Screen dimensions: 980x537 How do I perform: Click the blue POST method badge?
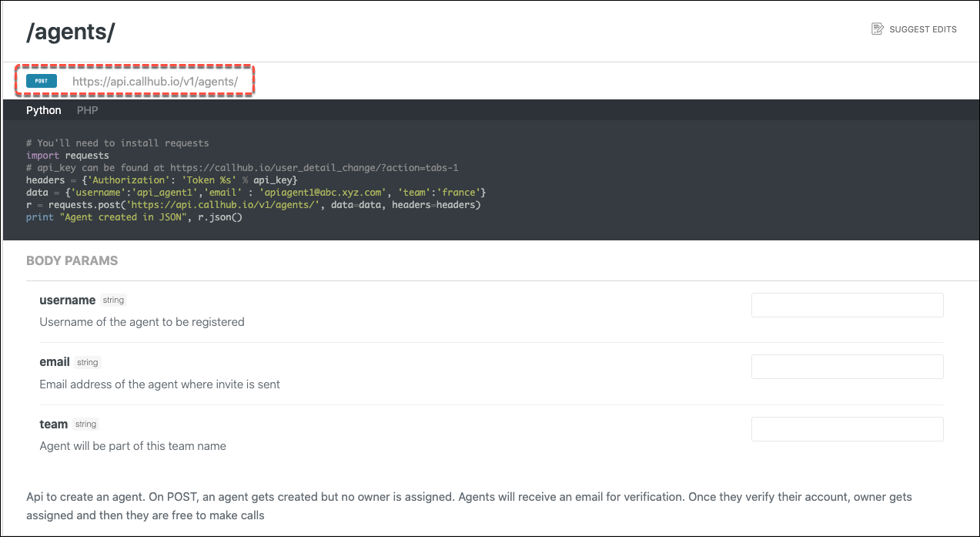42,81
